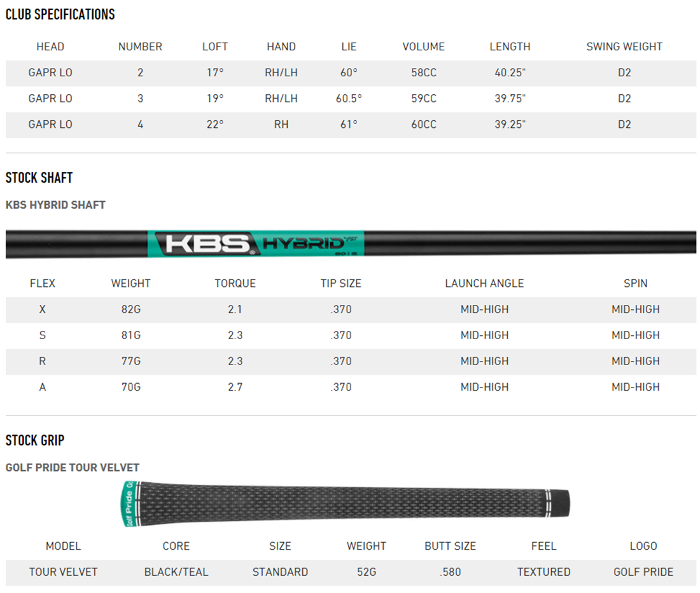Image resolution: width=700 pixels, height=593 pixels.
Task: Click the "52G" grip weight
Action: point(367,573)
